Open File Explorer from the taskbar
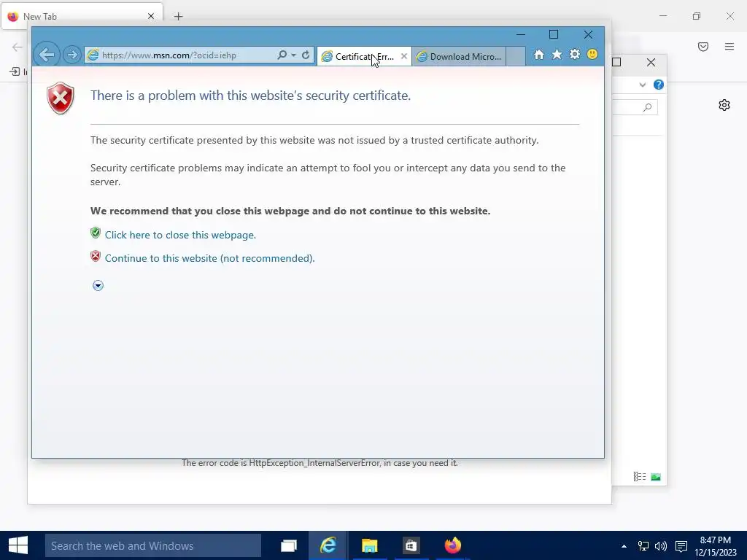The width and height of the screenshot is (747, 560). tap(369, 545)
